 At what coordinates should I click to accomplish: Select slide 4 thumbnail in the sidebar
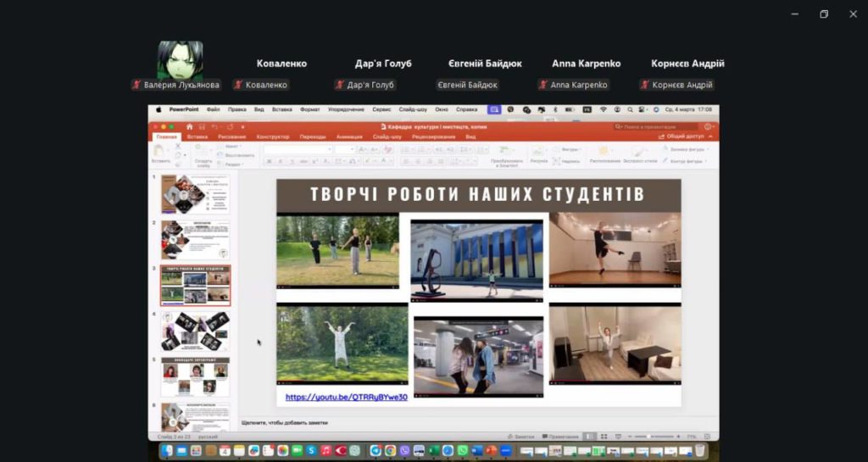[x=195, y=331]
